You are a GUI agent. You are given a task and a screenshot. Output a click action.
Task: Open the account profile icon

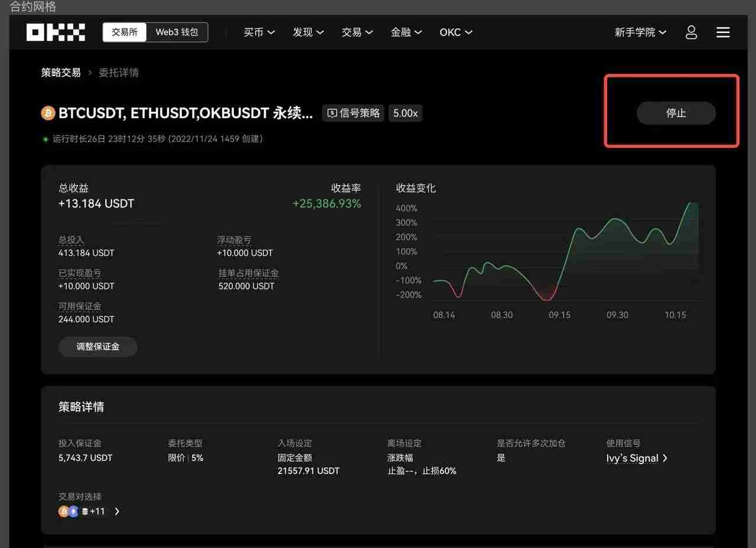click(x=691, y=33)
